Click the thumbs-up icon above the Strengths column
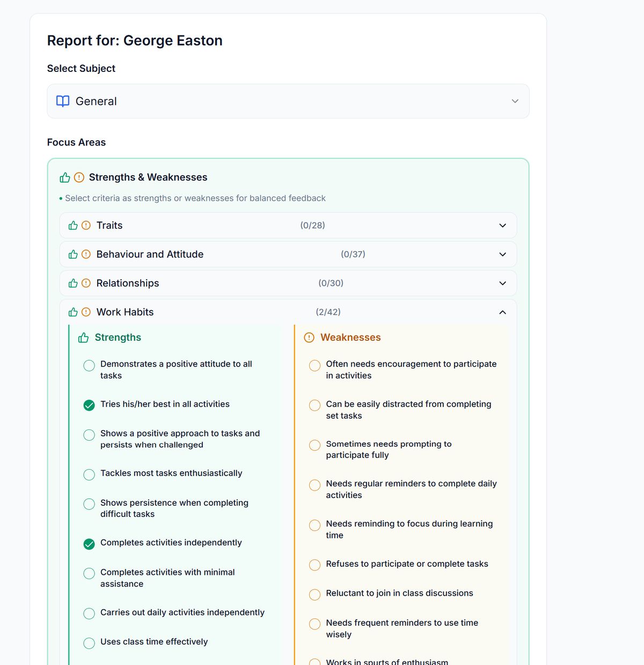This screenshot has width=644, height=665. coord(83,337)
